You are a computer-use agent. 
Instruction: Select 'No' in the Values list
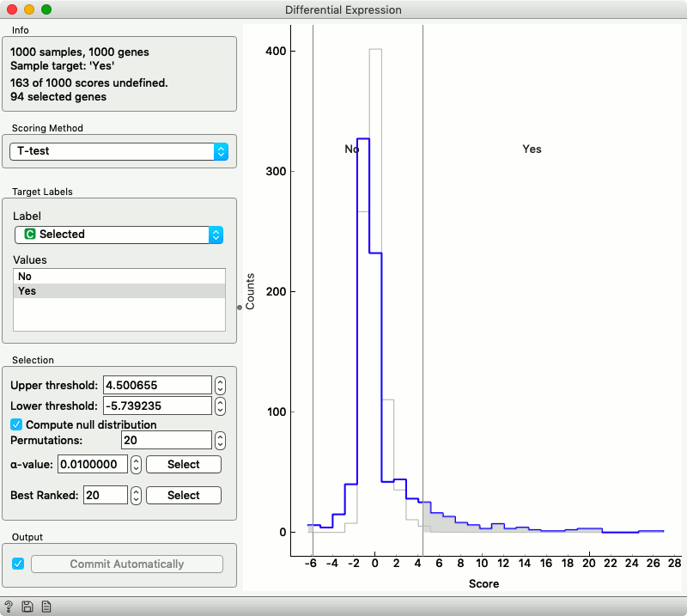[119, 277]
